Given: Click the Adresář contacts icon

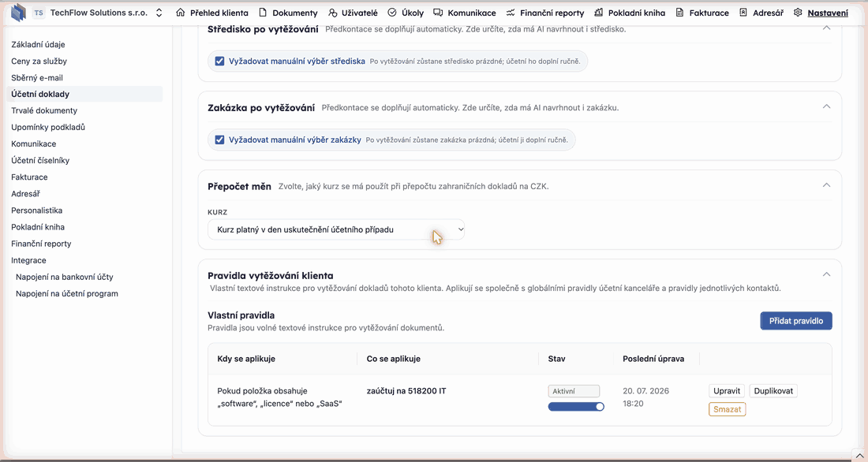Looking at the screenshot, I should point(743,13).
